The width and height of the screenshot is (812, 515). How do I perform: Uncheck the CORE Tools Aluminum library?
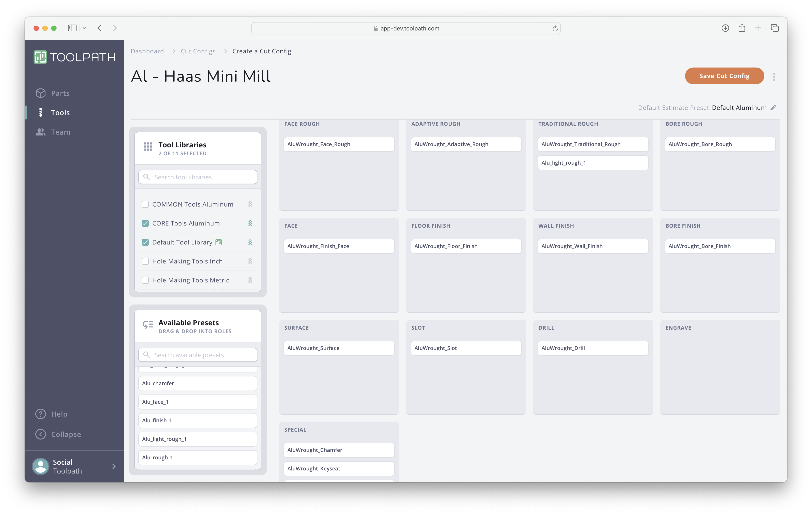(145, 223)
